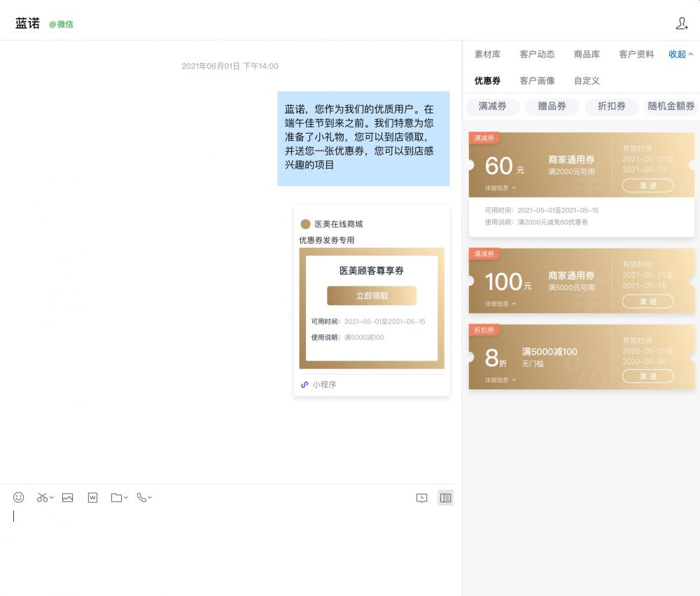
Task: Send the 100元 coupon with 发送
Action: (x=647, y=302)
